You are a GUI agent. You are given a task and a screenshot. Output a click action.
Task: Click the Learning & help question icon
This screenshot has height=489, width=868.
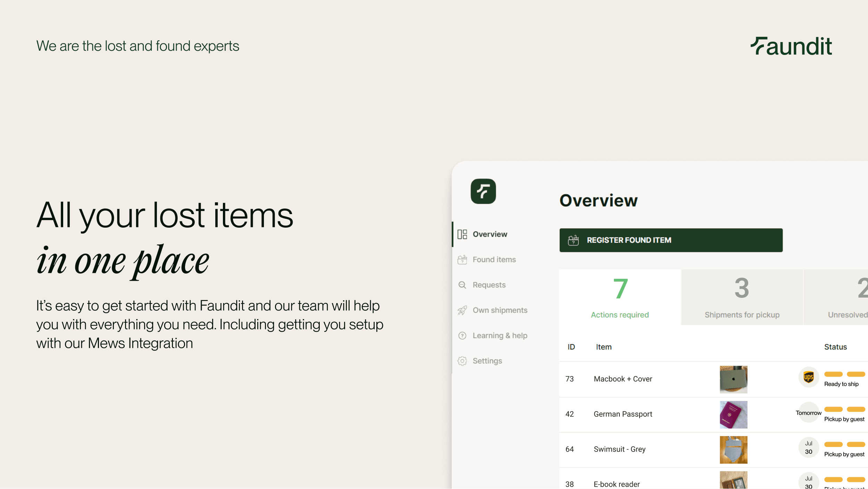[462, 336]
